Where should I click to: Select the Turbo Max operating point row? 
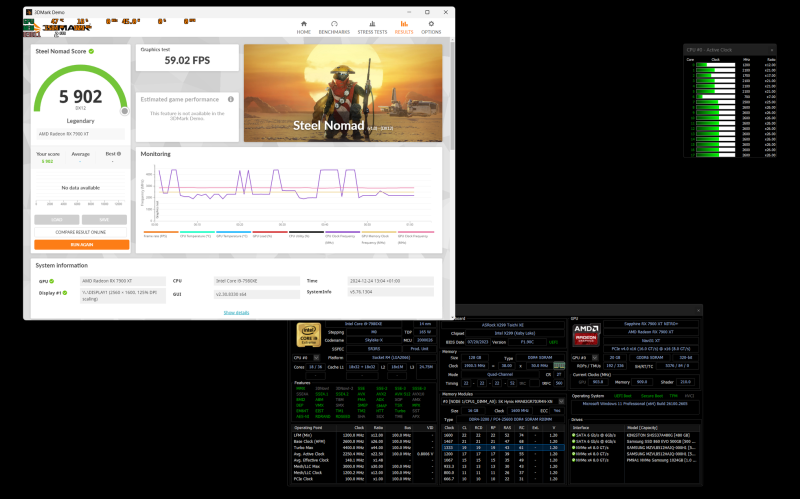tap(365, 447)
